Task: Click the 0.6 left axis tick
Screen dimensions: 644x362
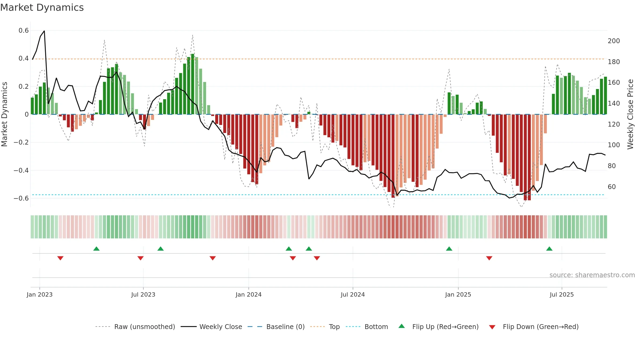Action: pos(24,31)
